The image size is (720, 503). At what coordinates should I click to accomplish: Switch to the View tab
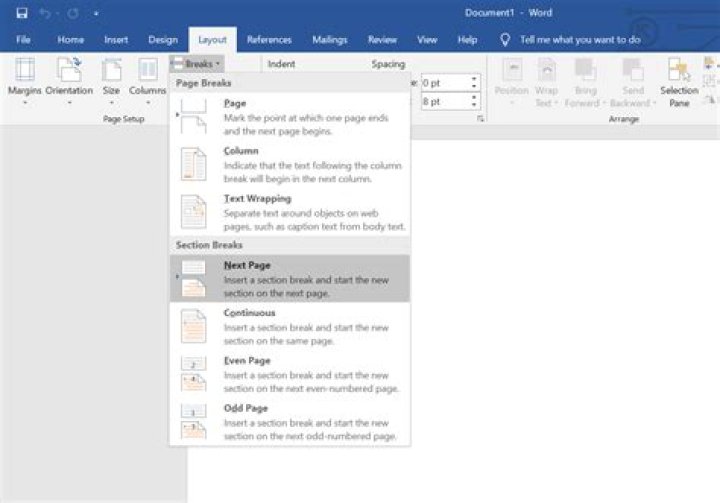click(427, 40)
